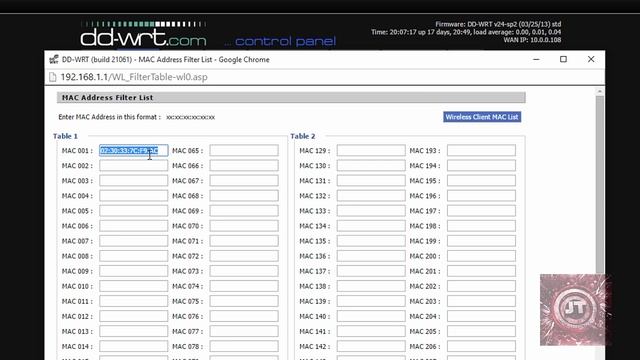Click the MAC 065 input field
The height and width of the screenshot is (360, 640).
[244, 151]
